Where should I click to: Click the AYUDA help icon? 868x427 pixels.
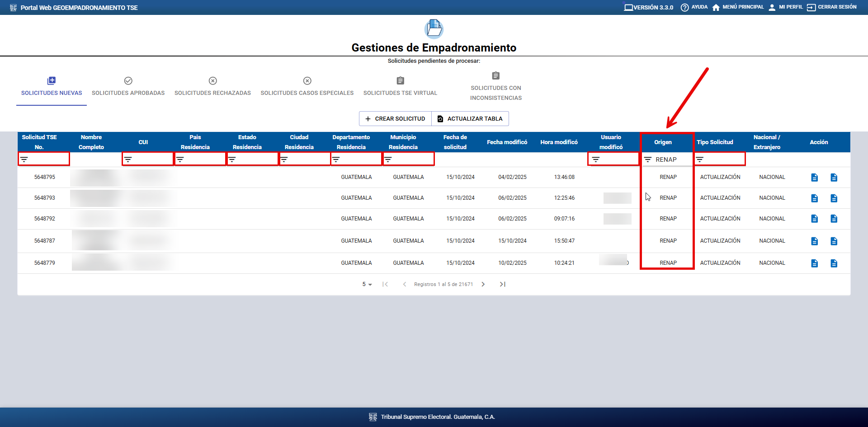click(684, 8)
